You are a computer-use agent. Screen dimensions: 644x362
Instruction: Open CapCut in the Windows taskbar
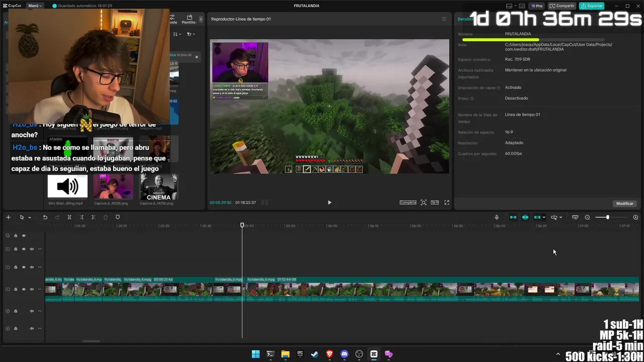[374, 354]
